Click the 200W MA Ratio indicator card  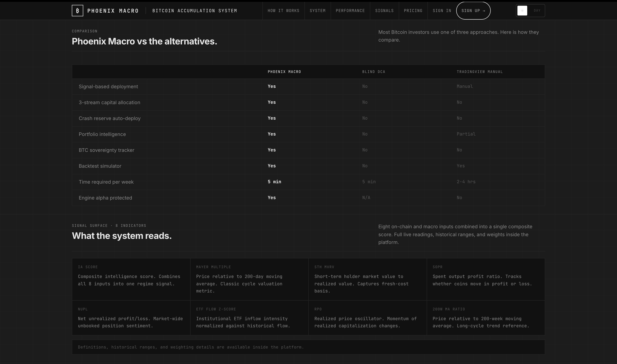coord(486,318)
